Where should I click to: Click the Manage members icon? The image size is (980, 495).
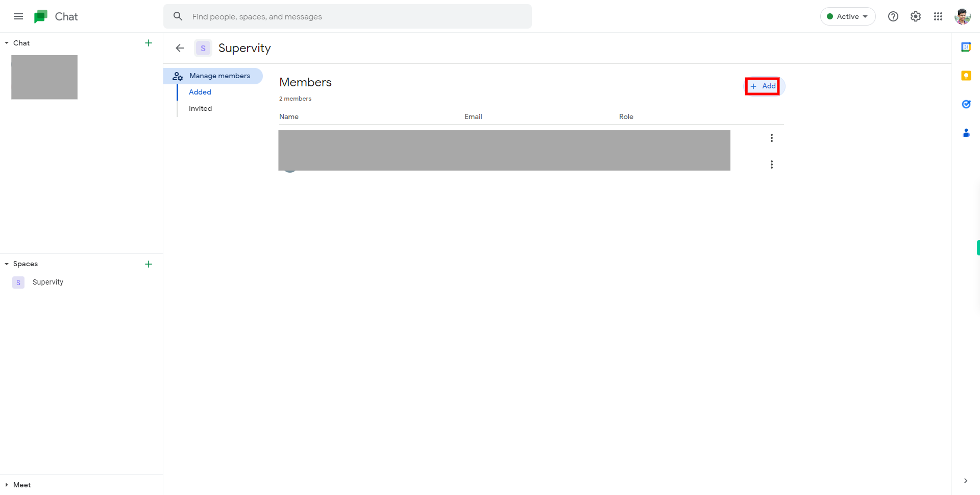pyautogui.click(x=178, y=76)
